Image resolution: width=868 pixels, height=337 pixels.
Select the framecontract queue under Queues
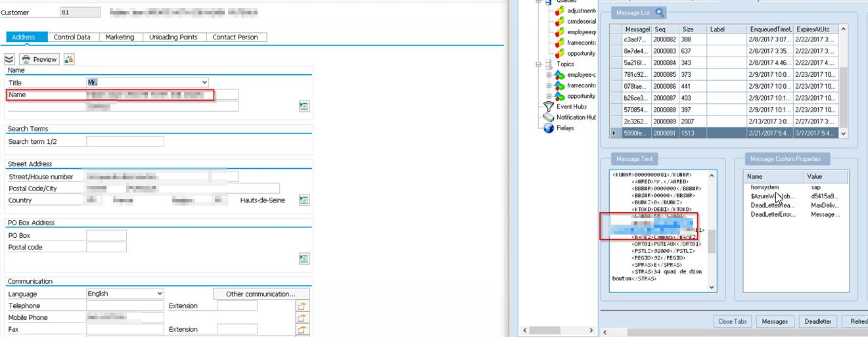[576, 43]
